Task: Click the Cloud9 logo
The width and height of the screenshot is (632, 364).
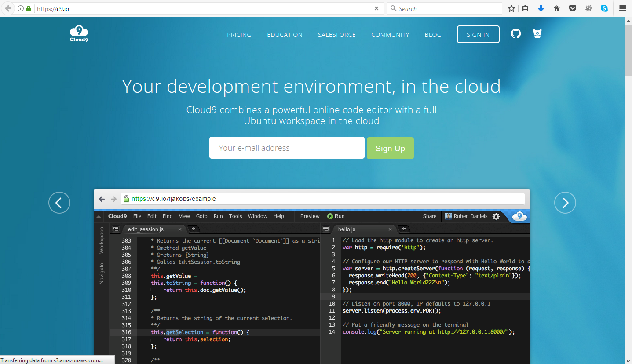Action: click(79, 34)
